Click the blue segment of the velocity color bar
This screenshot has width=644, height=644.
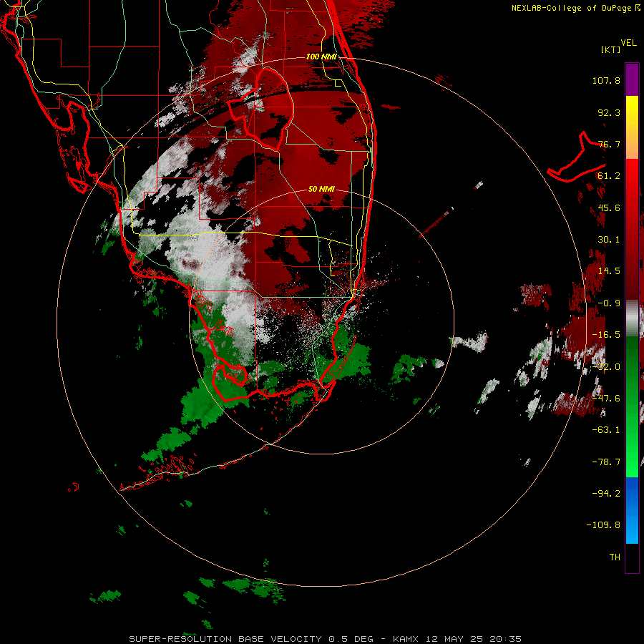pos(632,510)
